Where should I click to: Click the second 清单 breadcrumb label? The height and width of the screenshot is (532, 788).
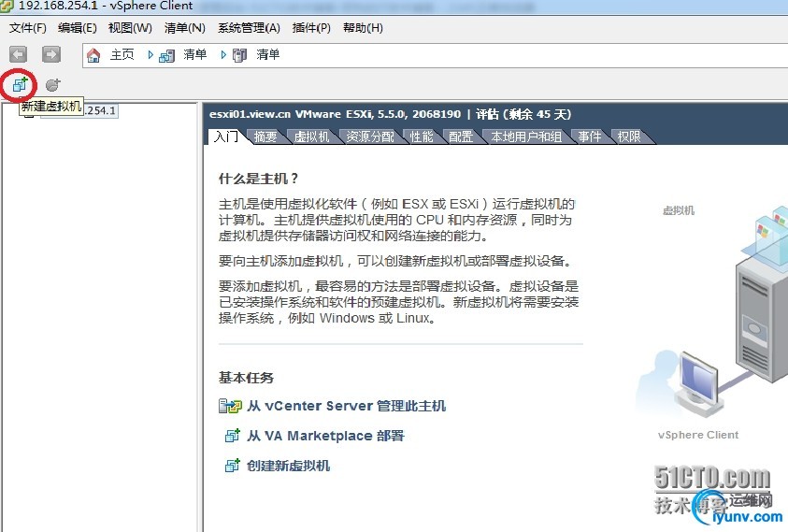[x=268, y=54]
